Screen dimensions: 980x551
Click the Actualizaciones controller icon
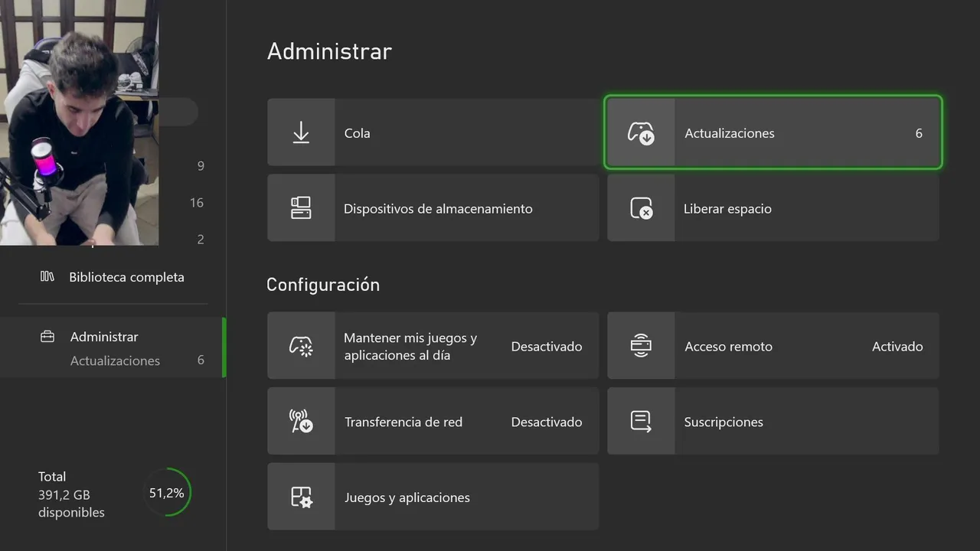tap(641, 133)
